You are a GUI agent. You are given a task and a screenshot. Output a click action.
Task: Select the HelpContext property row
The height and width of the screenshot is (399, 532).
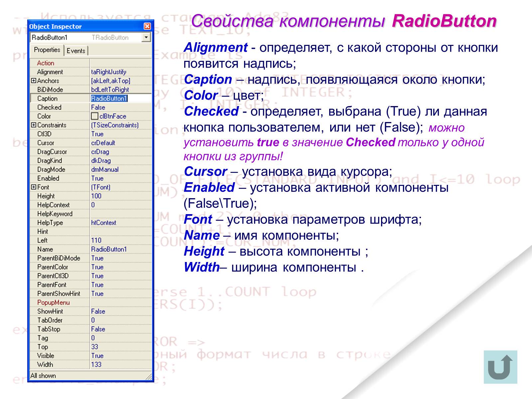pyautogui.click(x=90, y=205)
